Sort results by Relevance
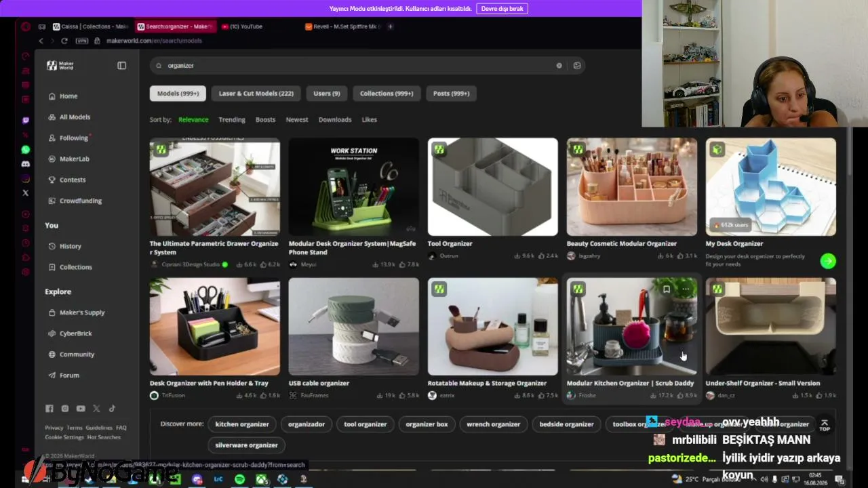868x488 pixels. [193, 120]
